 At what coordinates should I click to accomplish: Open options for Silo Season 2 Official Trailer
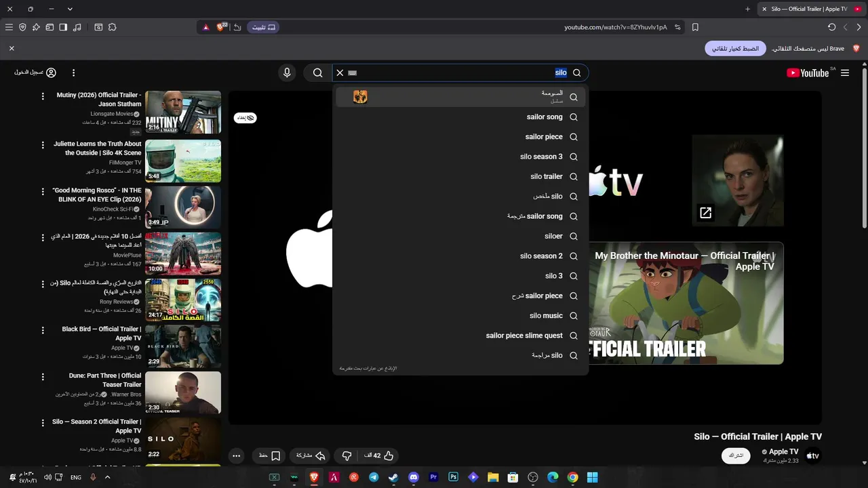tap(43, 423)
